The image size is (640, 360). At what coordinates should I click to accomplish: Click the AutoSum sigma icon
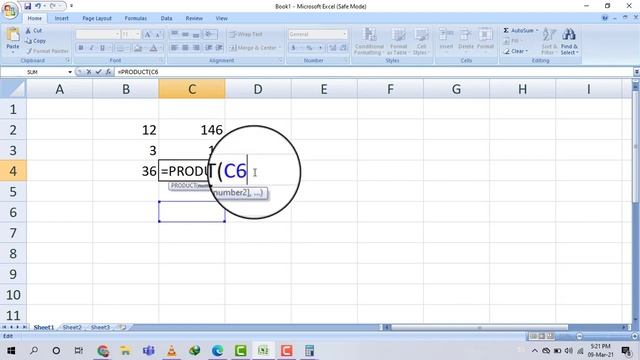click(x=506, y=31)
